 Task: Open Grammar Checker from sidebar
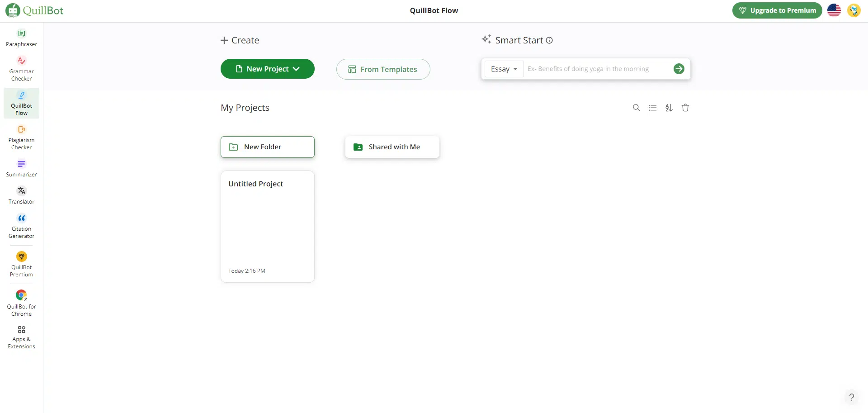pos(21,69)
